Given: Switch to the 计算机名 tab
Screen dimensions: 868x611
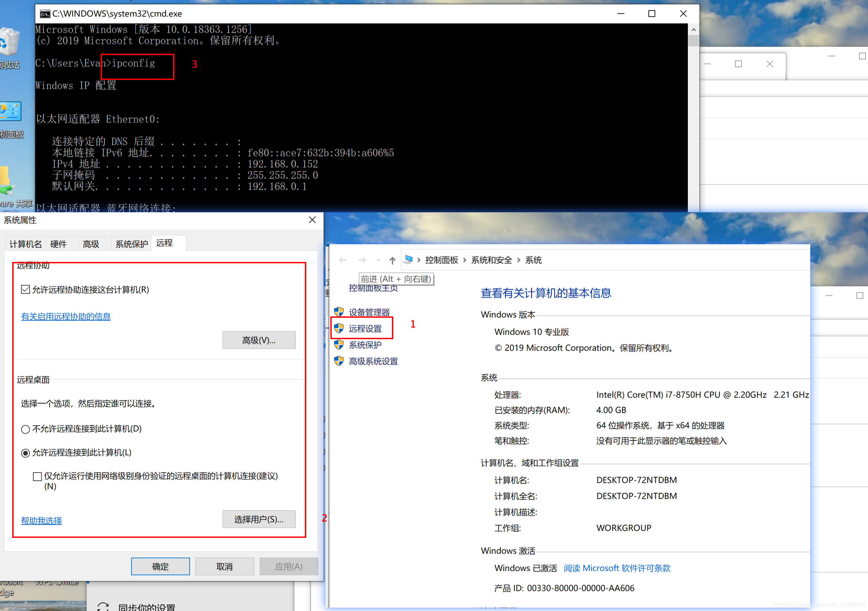Looking at the screenshot, I should 25,244.
